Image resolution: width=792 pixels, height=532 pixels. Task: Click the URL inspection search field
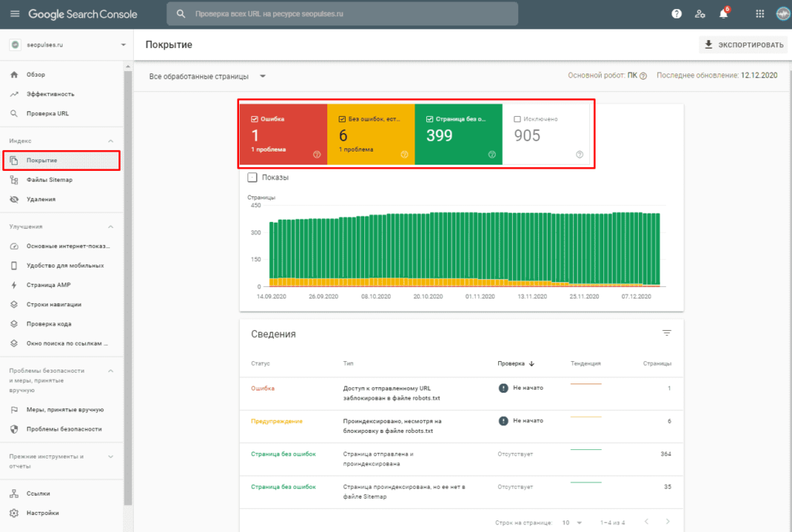(x=343, y=14)
